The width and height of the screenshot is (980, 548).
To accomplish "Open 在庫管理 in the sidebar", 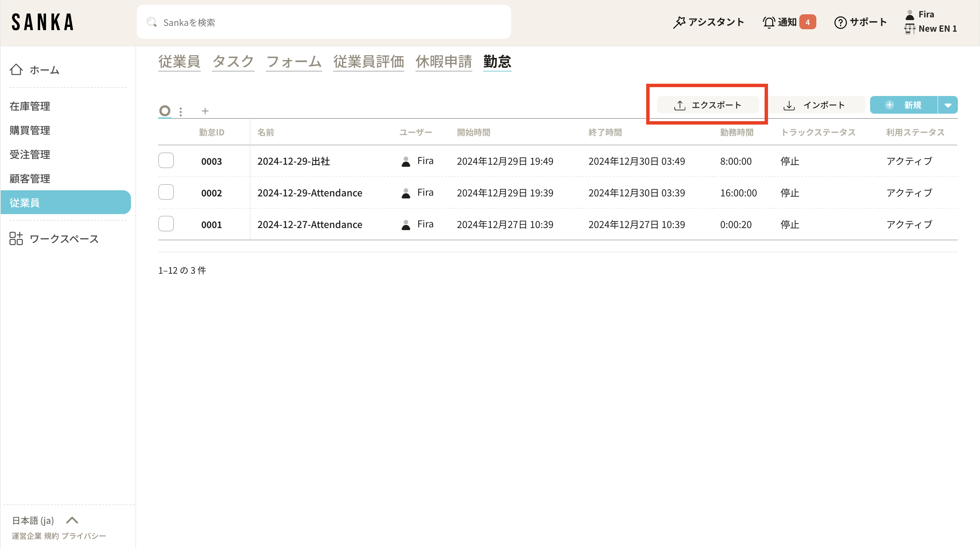I will [30, 106].
